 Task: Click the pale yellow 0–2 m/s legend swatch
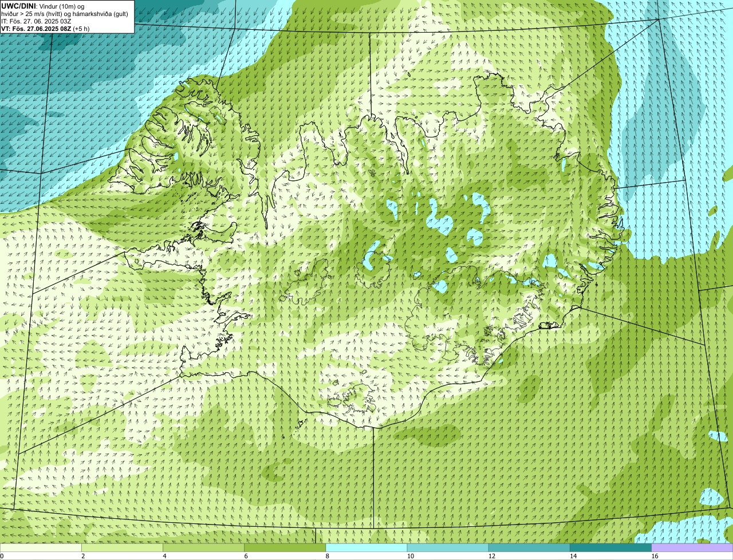click(x=41, y=548)
